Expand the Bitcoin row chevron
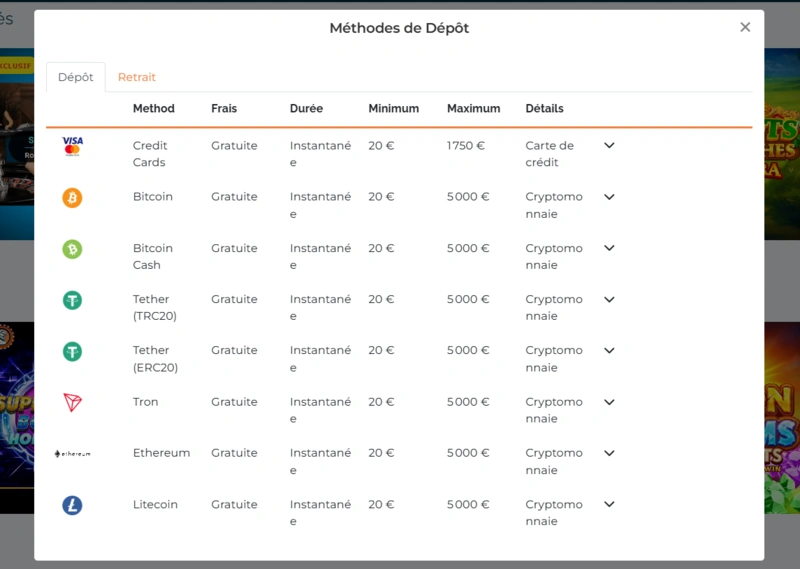 [609, 197]
